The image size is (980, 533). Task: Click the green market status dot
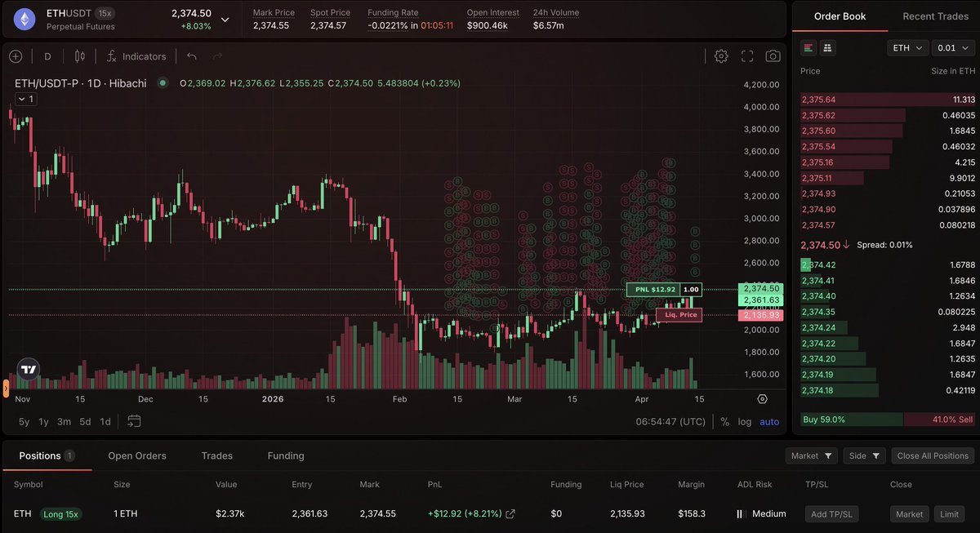pos(163,83)
